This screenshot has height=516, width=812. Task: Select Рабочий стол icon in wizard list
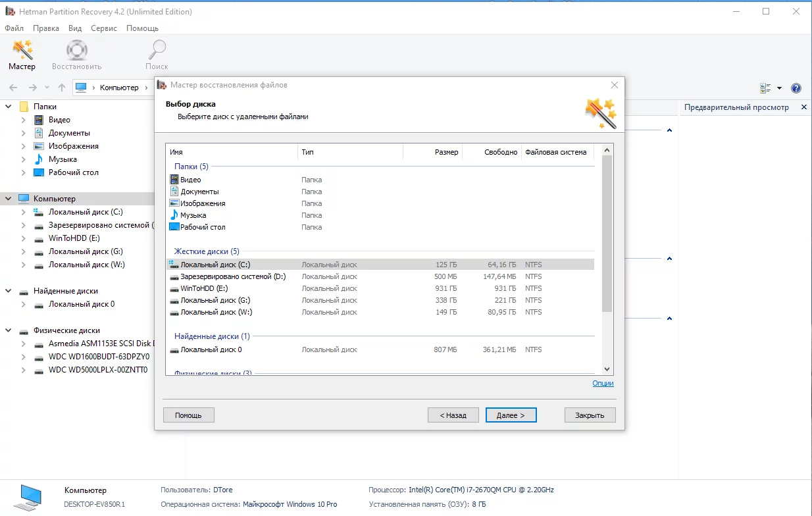(x=174, y=227)
